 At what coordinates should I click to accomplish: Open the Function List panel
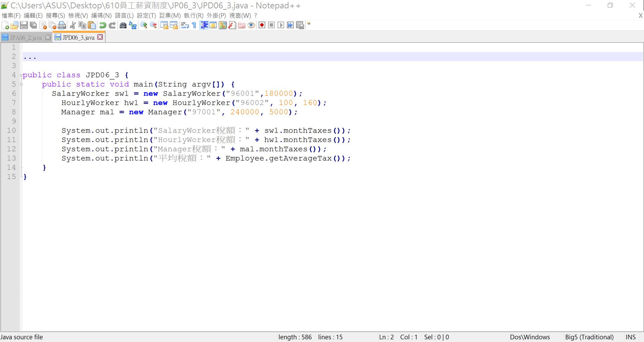click(232, 25)
